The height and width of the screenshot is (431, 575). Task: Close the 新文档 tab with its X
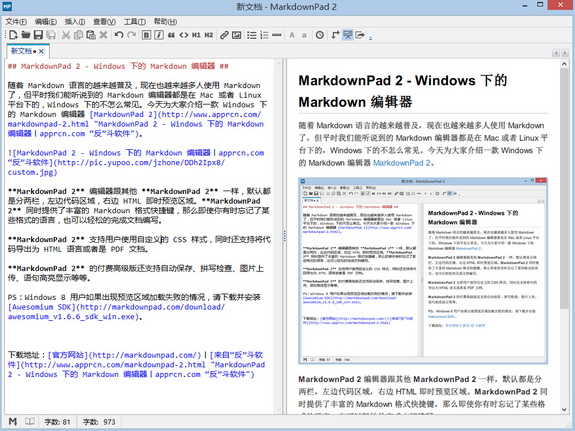(x=41, y=51)
